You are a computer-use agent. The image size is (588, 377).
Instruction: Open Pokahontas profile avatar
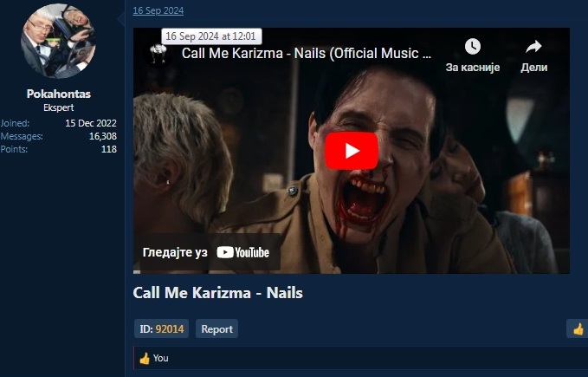[59, 42]
